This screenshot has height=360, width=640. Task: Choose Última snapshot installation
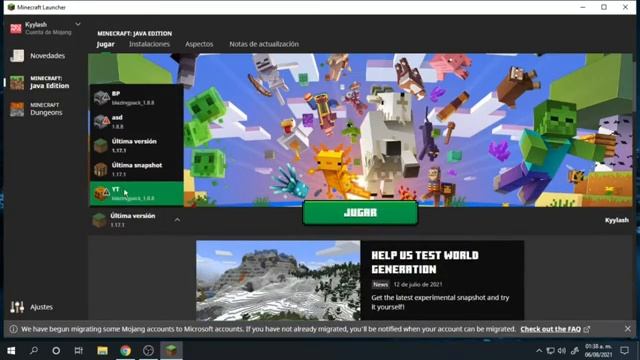click(137, 169)
